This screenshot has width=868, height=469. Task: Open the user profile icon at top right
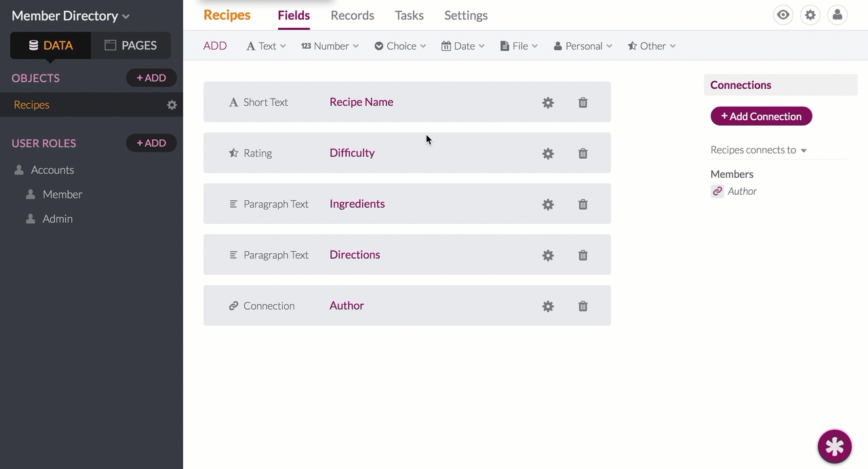837,15
